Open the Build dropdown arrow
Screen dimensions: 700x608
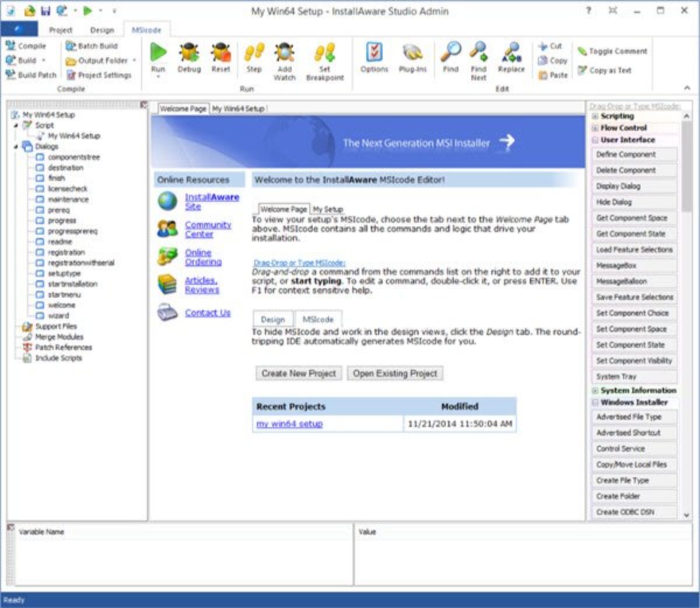pos(44,61)
